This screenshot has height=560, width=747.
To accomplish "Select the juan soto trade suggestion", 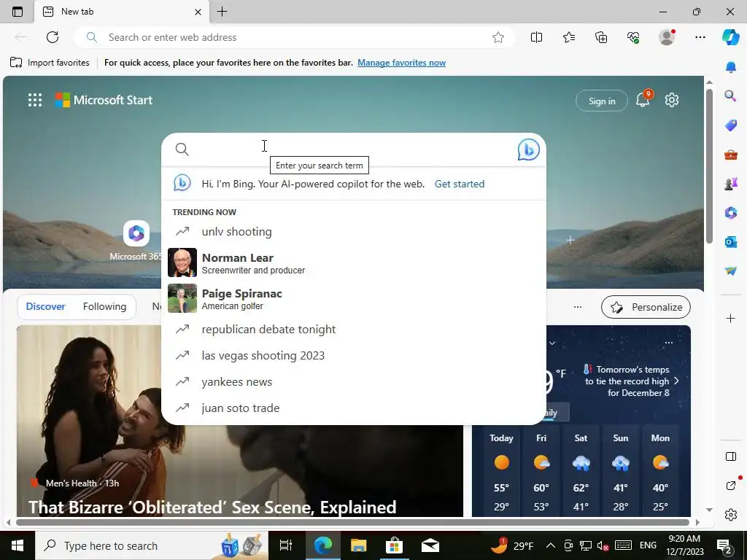I will 354,408.
